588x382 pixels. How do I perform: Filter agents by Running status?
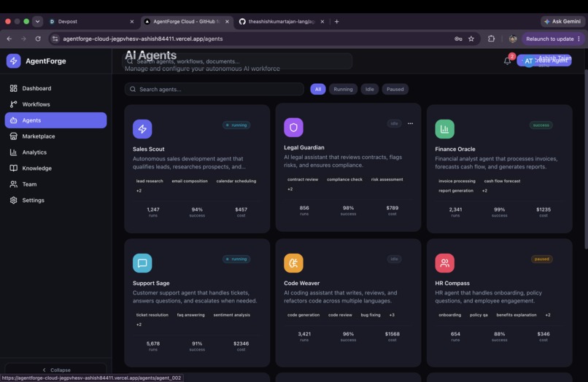pyautogui.click(x=343, y=89)
